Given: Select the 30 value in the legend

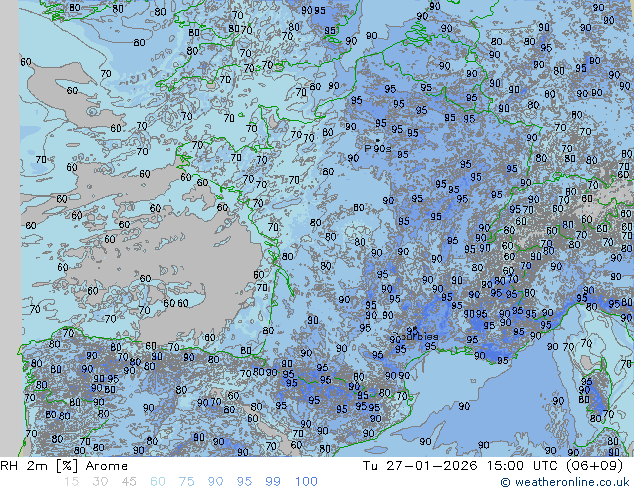Looking at the screenshot, I should coord(99,482).
